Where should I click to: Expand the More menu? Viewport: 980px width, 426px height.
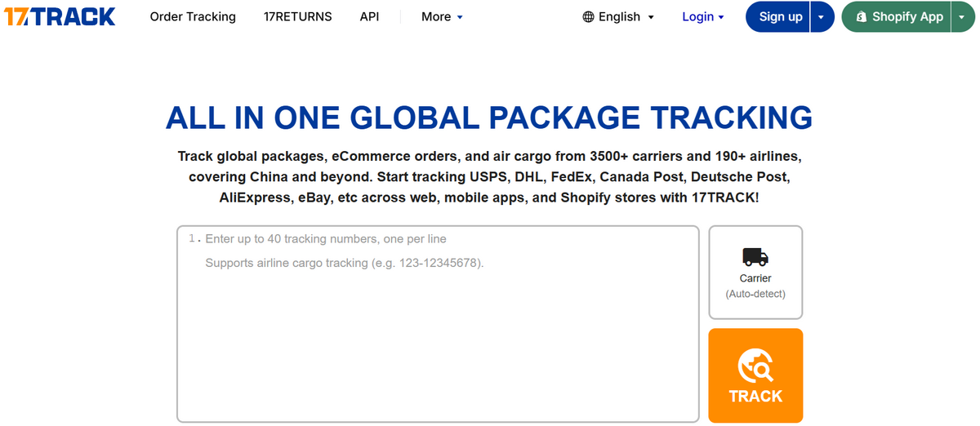click(442, 17)
